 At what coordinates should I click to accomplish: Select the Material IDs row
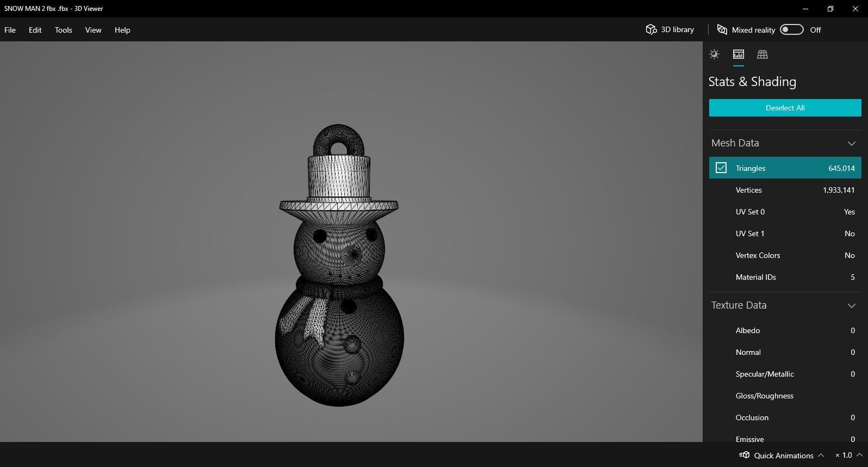[785, 277]
